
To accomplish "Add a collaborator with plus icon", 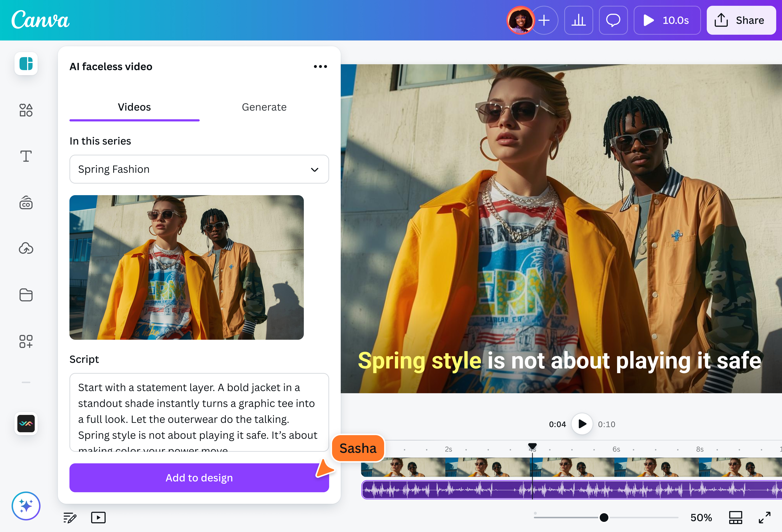I will (544, 20).
